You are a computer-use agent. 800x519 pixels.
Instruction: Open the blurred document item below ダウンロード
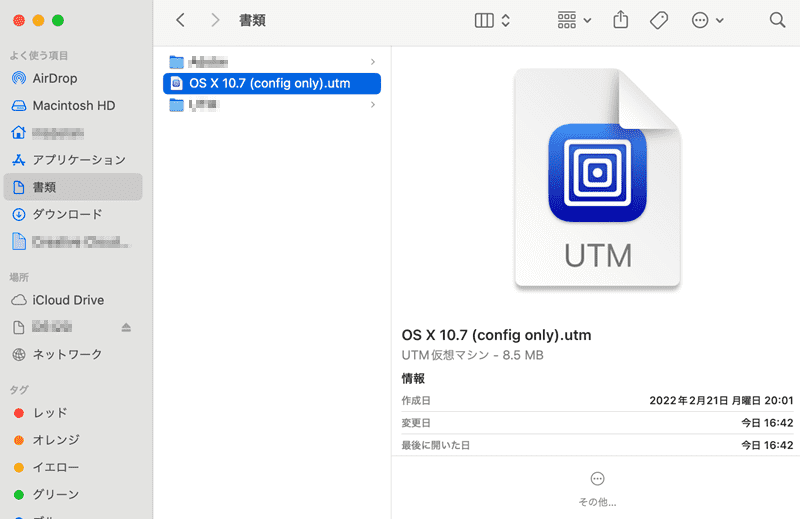(x=71, y=241)
